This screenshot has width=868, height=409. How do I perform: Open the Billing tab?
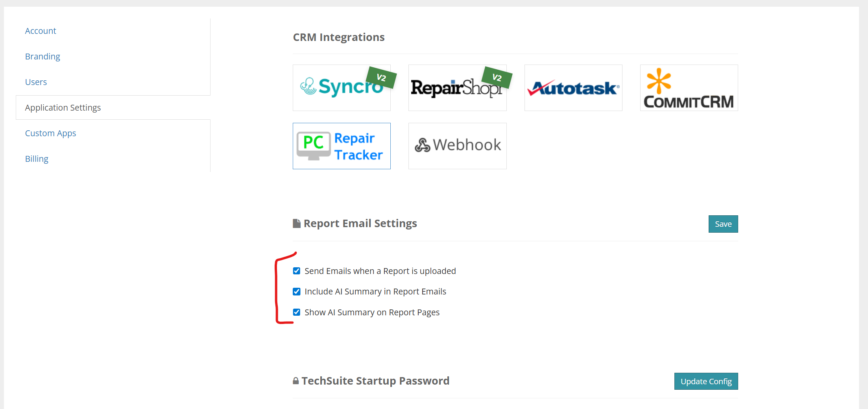(x=37, y=159)
